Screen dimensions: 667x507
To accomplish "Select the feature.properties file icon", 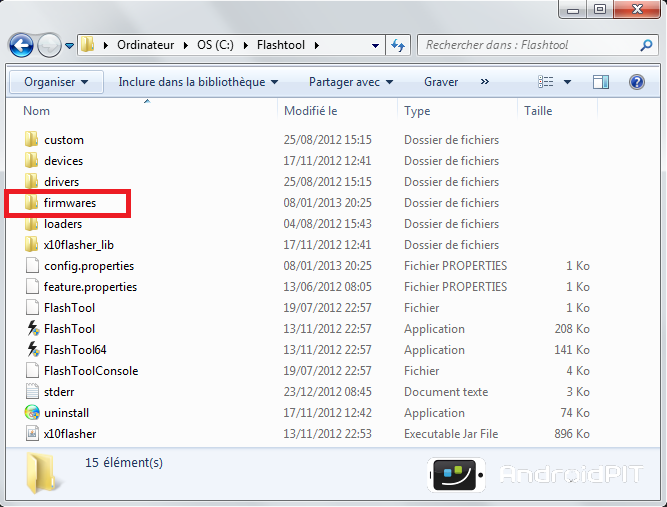I will pos(32,286).
